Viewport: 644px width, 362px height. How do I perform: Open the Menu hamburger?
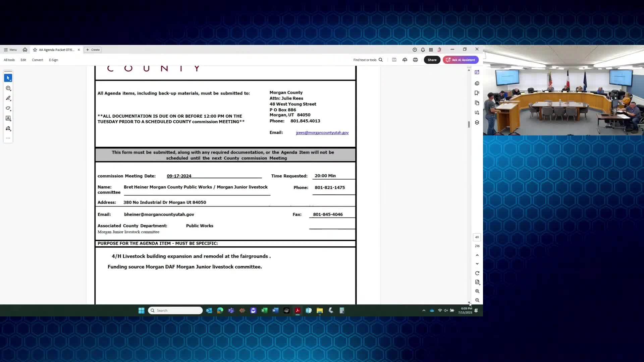click(x=10, y=50)
